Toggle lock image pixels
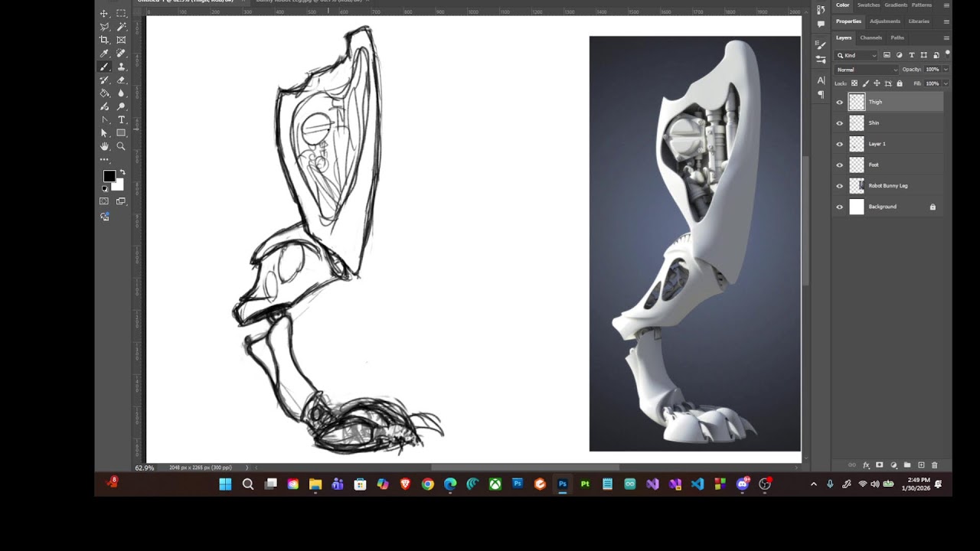The width and height of the screenshot is (980, 551). point(866,83)
